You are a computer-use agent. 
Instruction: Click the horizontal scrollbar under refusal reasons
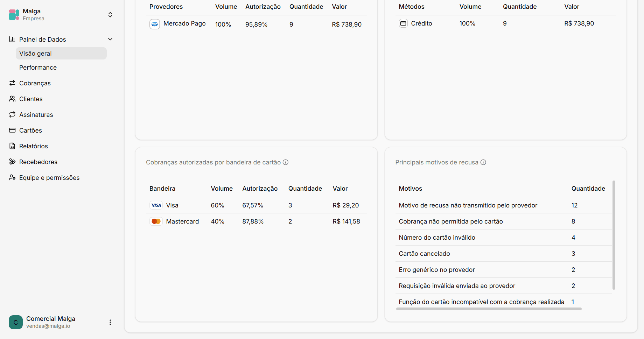489,309
